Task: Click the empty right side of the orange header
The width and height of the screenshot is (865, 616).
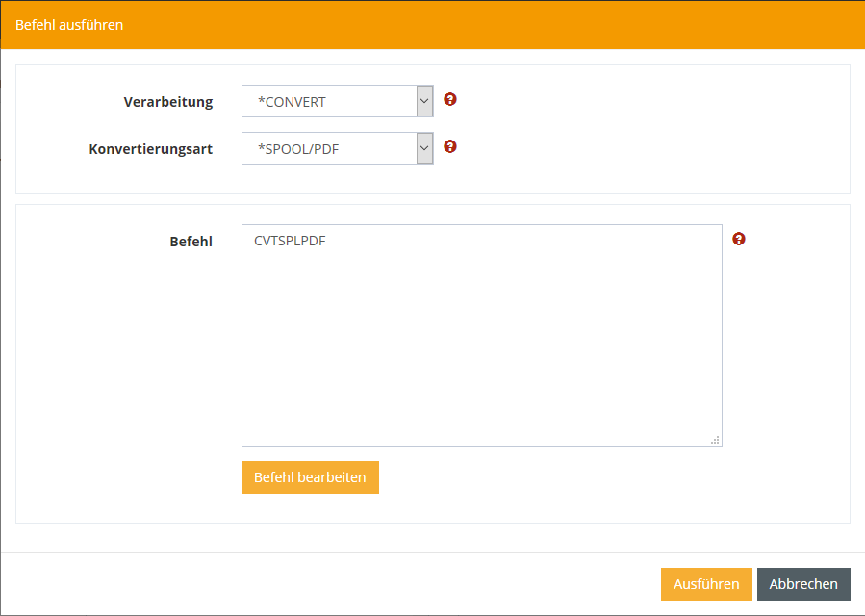Action: tap(577, 24)
